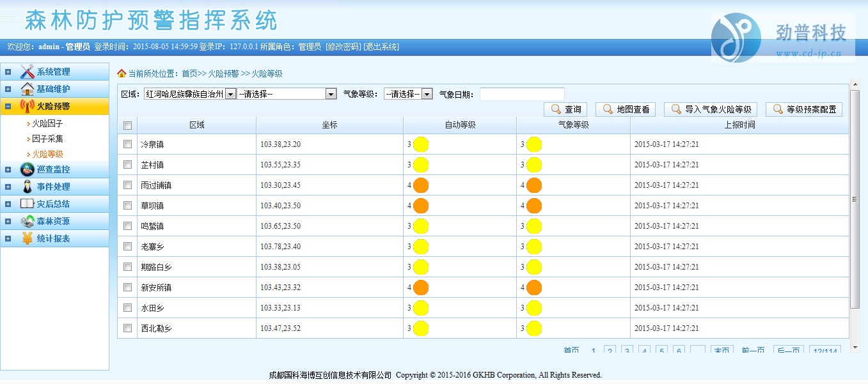Check the 水田乡 row checkbox
The image size is (868, 384).
click(x=127, y=307)
